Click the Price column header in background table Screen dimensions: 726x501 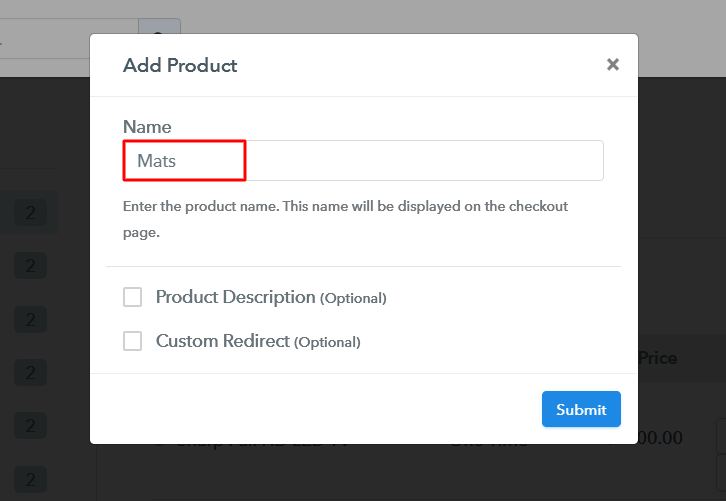[x=657, y=358]
